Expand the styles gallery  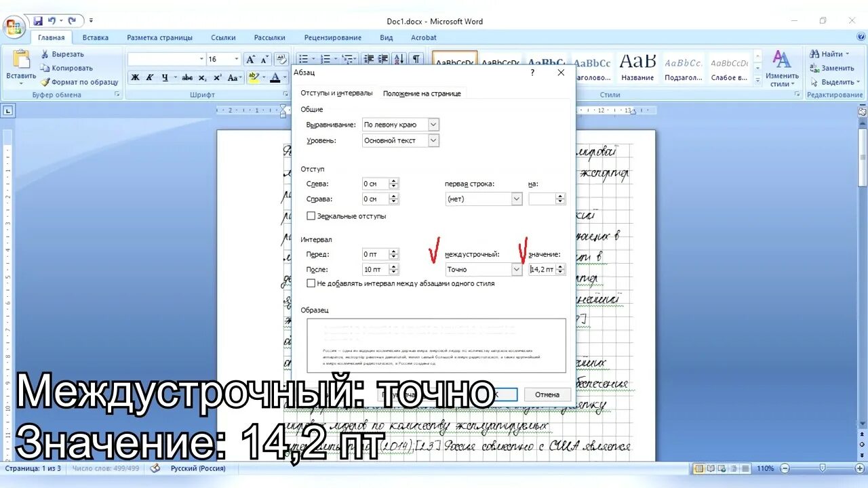757,81
